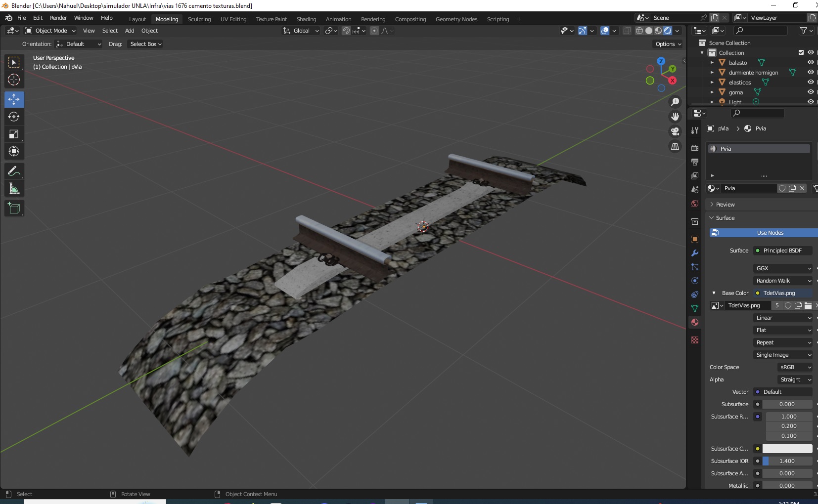Click the Options button in header
Viewport: 818px width, 504px height.
[x=668, y=44]
